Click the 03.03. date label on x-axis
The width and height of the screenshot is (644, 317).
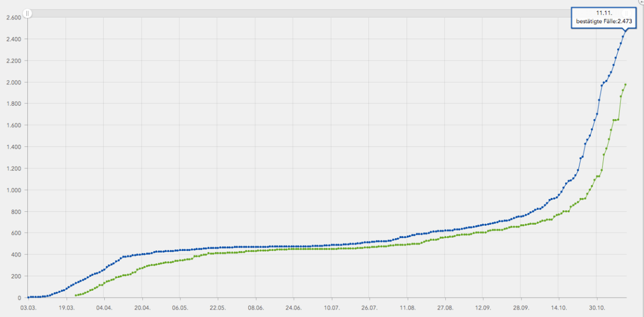point(28,308)
